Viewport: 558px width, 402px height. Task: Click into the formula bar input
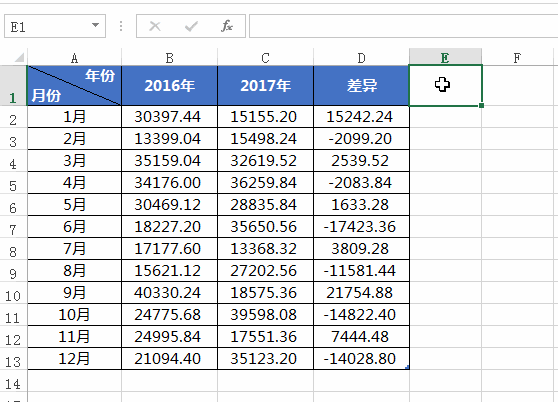[403, 26]
